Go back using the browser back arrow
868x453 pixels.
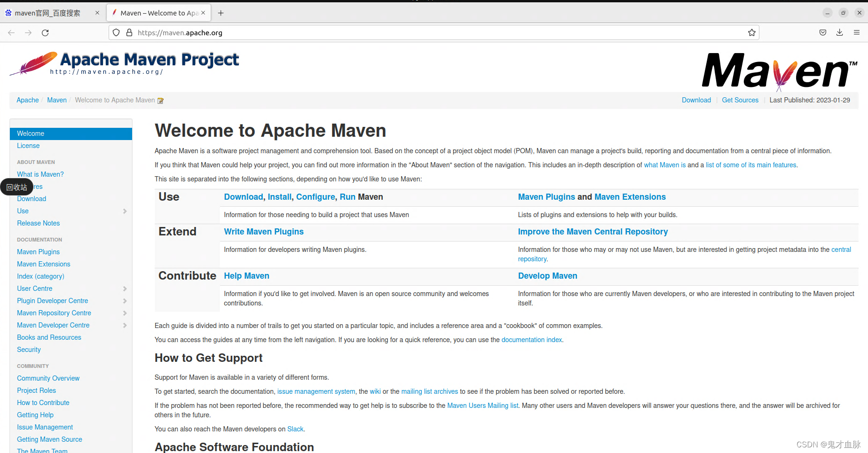pyautogui.click(x=11, y=32)
